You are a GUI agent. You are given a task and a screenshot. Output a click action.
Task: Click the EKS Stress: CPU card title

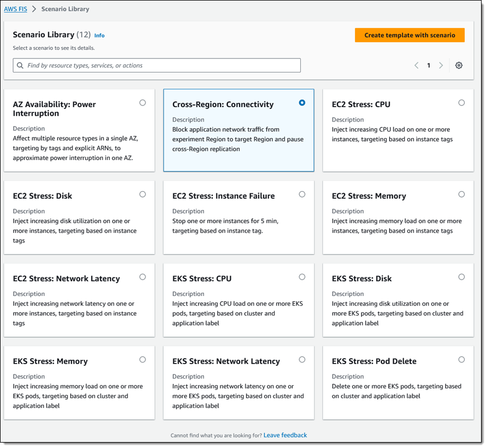[202, 279]
